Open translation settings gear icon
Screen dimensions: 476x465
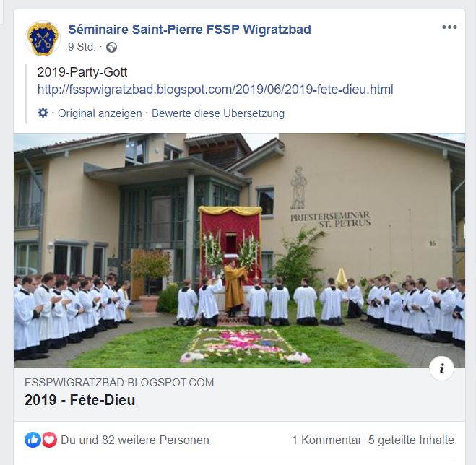pyautogui.click(x=43, y=113)
